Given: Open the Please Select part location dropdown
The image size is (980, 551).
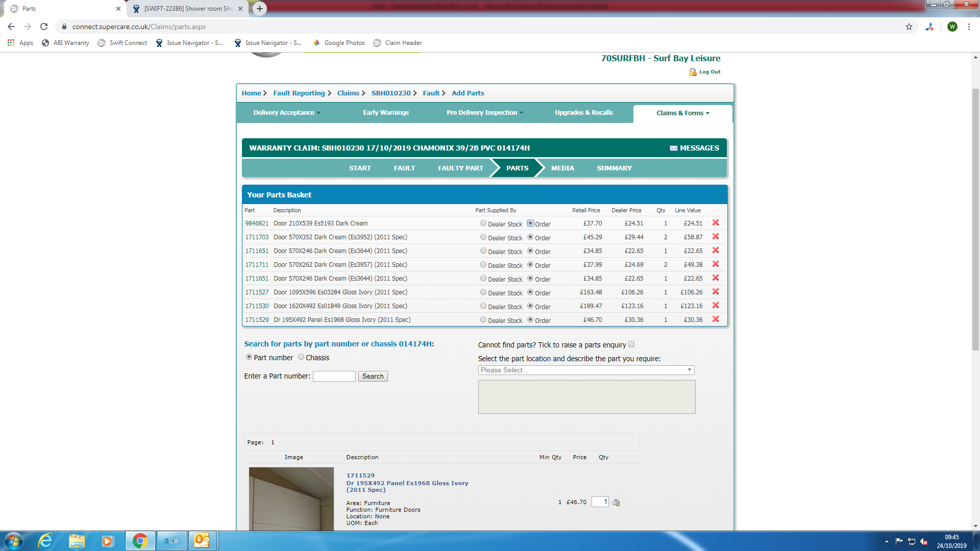Looking at the screenshot, I should click(586, 370).
